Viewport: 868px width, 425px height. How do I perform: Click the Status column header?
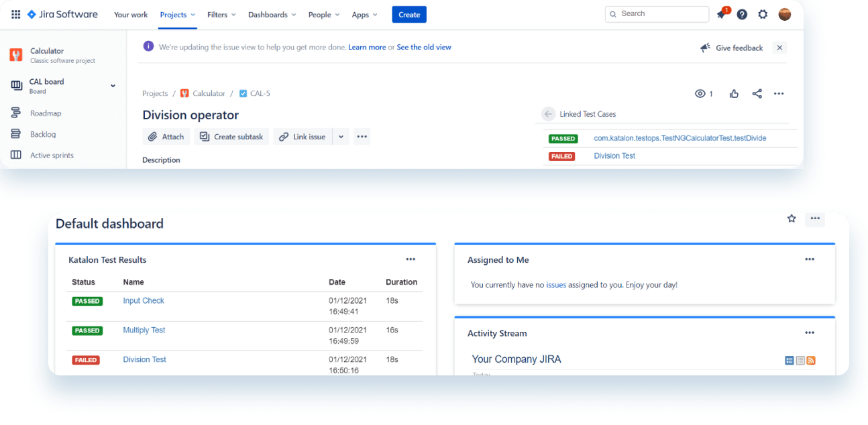click(84, 282)
